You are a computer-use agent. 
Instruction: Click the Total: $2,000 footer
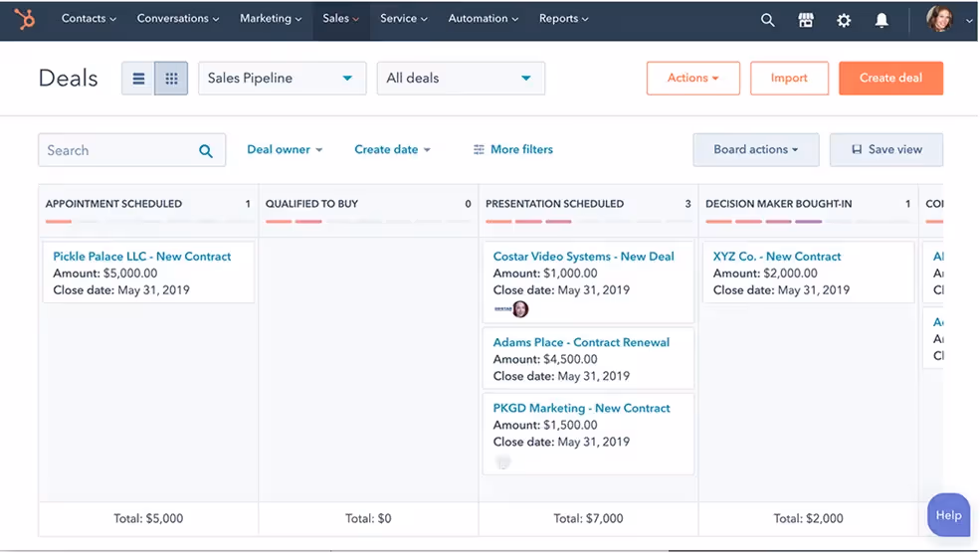tap(808, 518)
